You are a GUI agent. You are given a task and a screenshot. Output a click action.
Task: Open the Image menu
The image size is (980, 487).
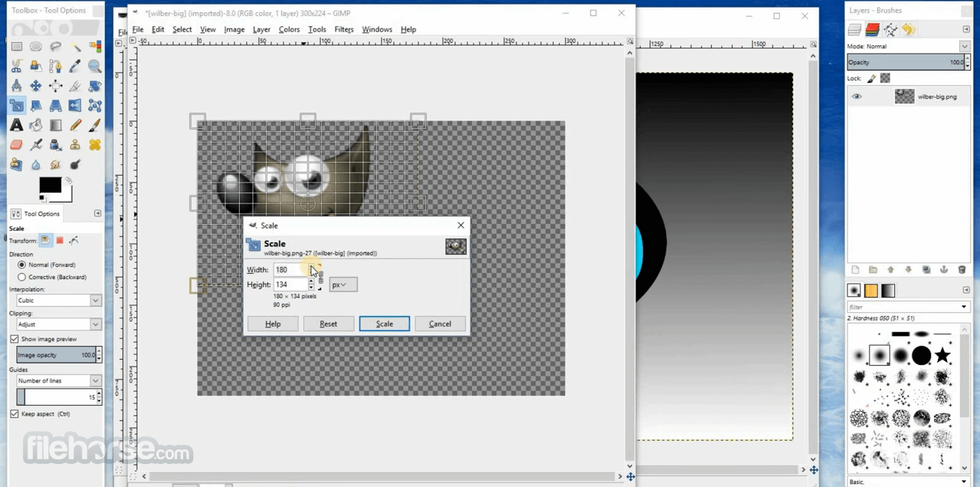234,29
